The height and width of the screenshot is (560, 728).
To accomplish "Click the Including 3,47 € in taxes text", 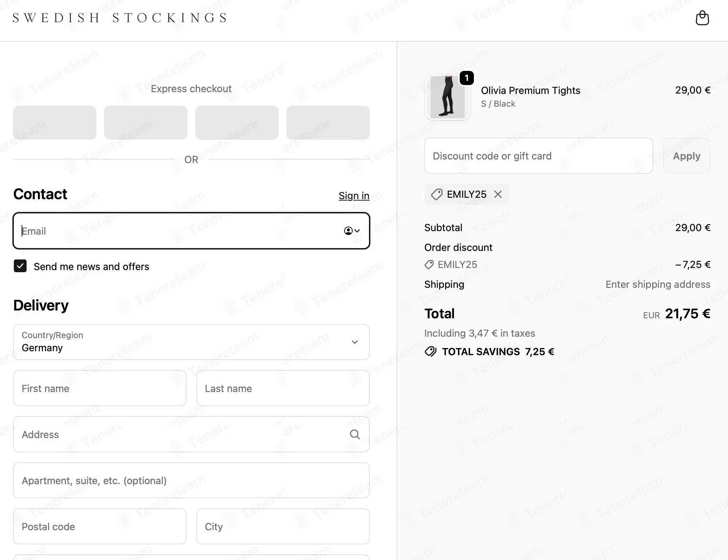I will [x=480, y=333].
